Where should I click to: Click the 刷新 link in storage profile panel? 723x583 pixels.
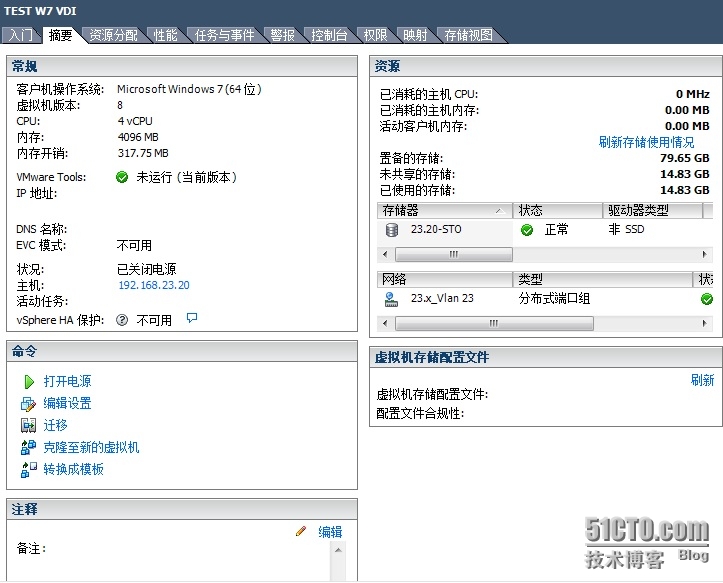[702, 380]
